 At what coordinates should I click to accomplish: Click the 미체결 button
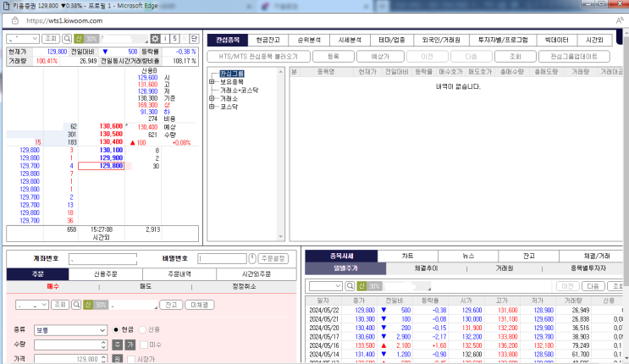(x=200, y=305)
